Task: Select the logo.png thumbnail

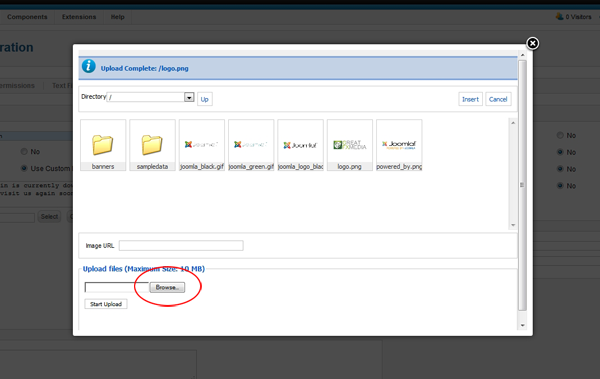Action: click(x=350, y=145)
